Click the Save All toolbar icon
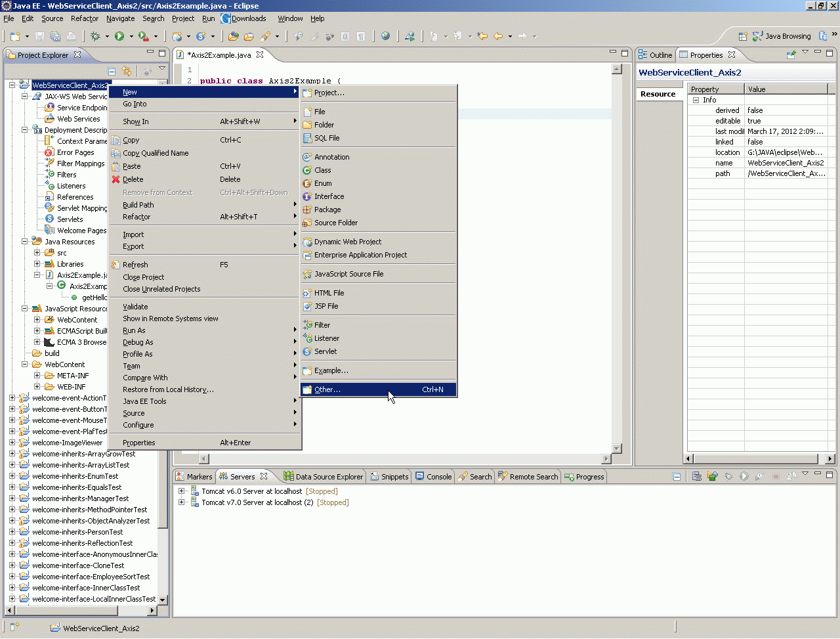The width and height of the screenshot is (840, 639). [x=55, y=36]
